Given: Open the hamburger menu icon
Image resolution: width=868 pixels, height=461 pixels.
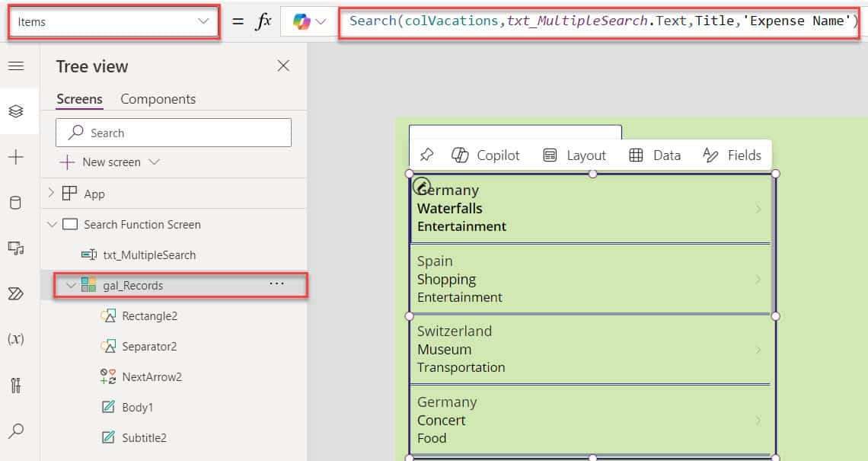Looking at the screenshot, I should (x=16, y=66).
